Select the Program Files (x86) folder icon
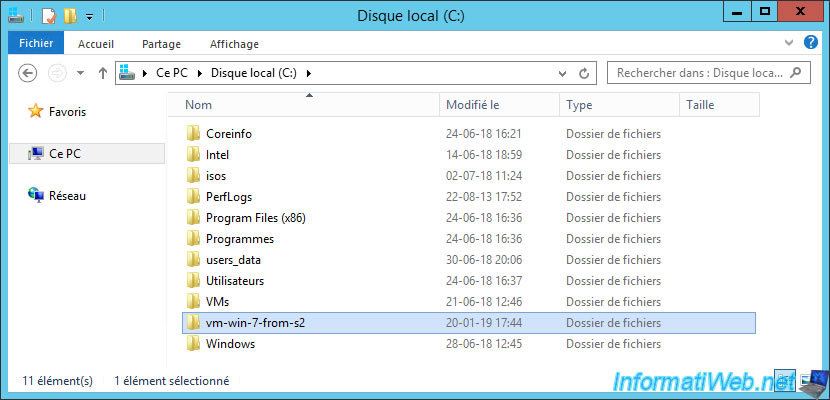The height and width of the screenshot is (400, 830). click(193, 218)
